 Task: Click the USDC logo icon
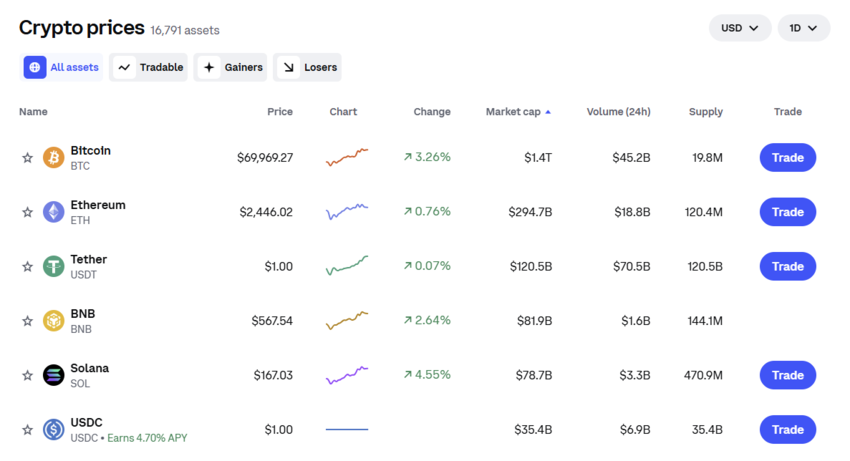tap(54, 430)
